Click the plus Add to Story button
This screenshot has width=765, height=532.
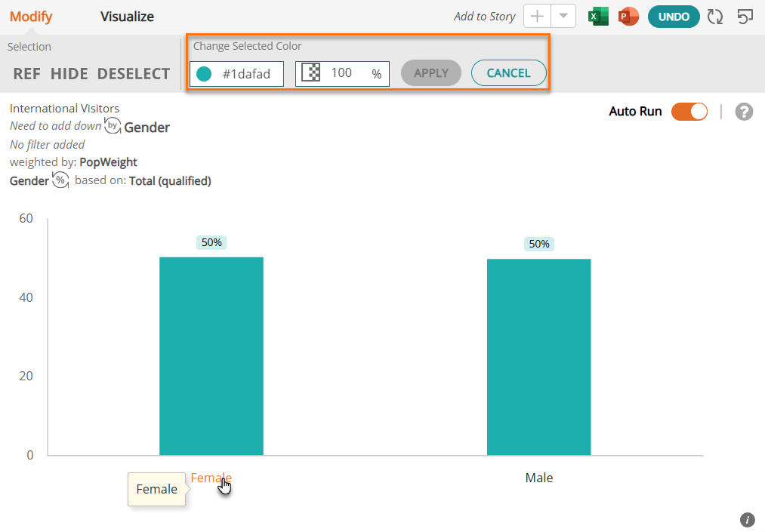(537, 16)
